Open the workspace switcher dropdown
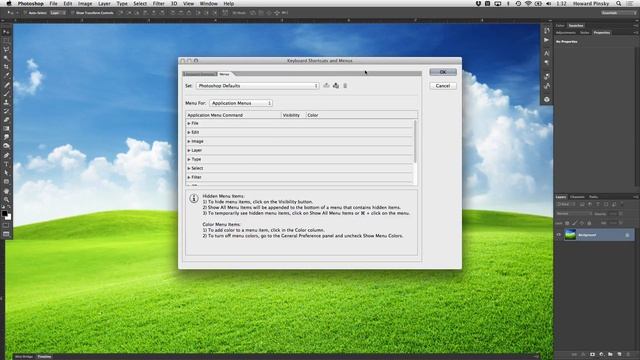640x360 pixels. tap(618, 13)
